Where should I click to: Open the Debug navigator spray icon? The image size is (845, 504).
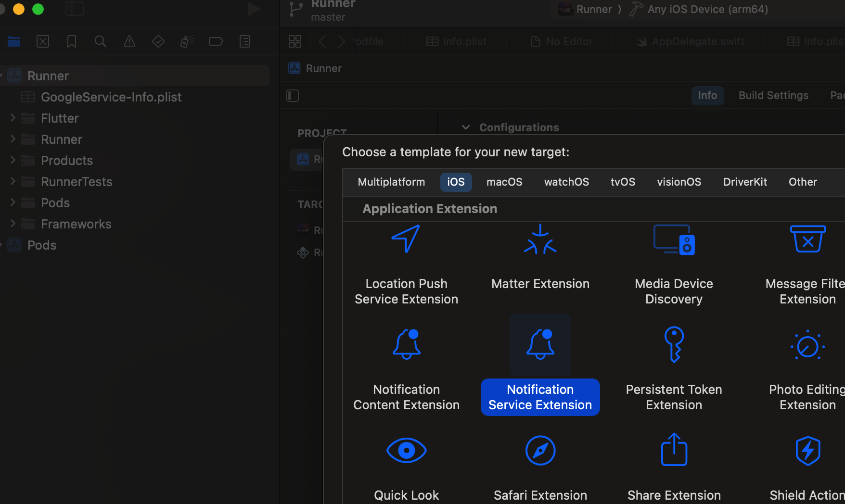187,42
